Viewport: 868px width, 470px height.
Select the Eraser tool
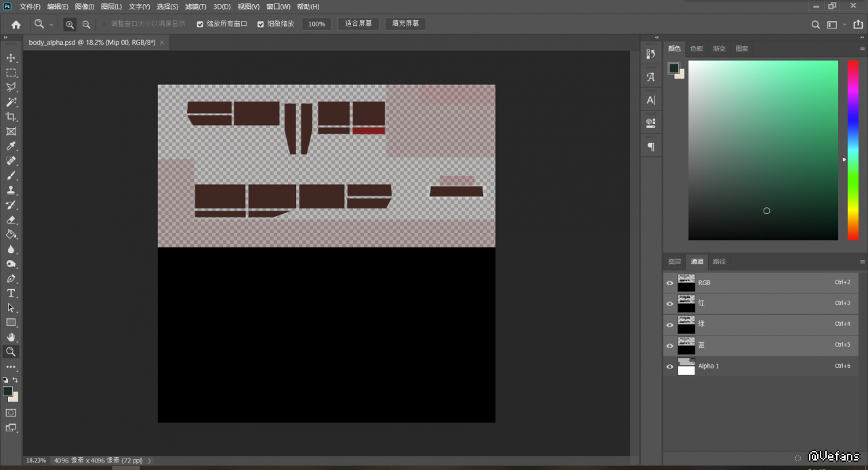(x=11, y=219)
